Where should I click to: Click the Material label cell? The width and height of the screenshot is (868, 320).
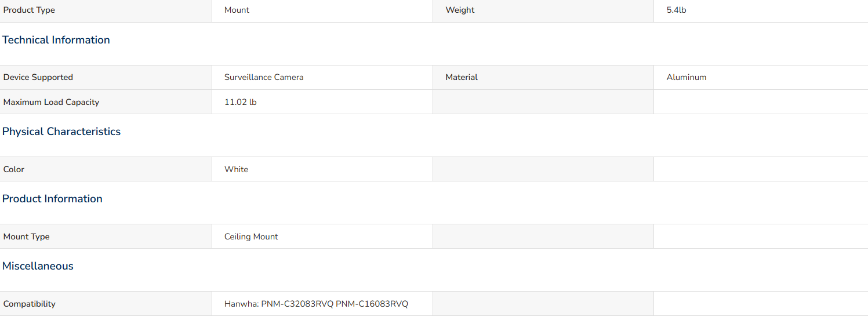point(543,77)
